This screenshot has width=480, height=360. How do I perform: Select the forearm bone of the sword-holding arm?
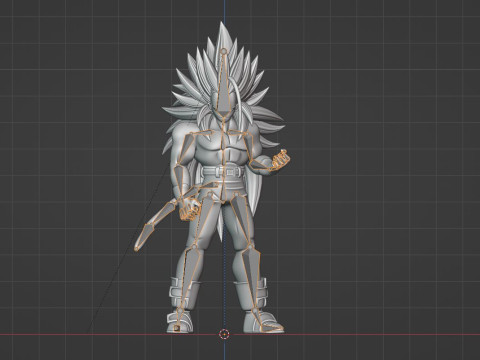[x=179, y=182]
